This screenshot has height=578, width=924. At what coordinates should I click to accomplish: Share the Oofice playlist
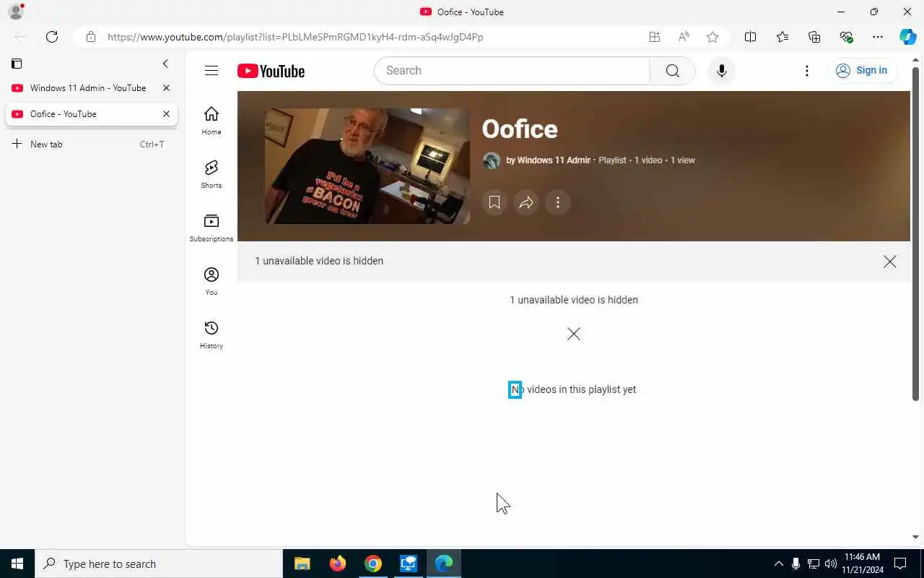[526, 202]
